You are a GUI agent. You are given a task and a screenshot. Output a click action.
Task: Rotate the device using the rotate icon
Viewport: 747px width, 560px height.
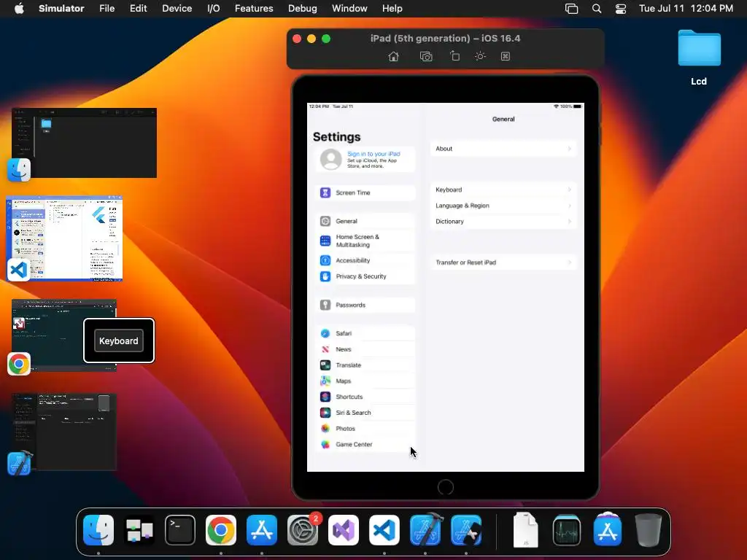click(x=455, y=56)
